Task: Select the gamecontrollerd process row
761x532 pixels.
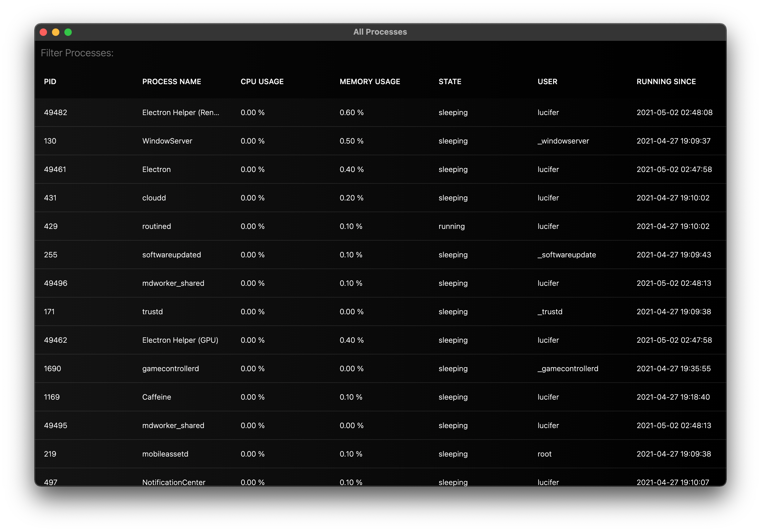Action: pyautogui.click(x=380, y=369)
